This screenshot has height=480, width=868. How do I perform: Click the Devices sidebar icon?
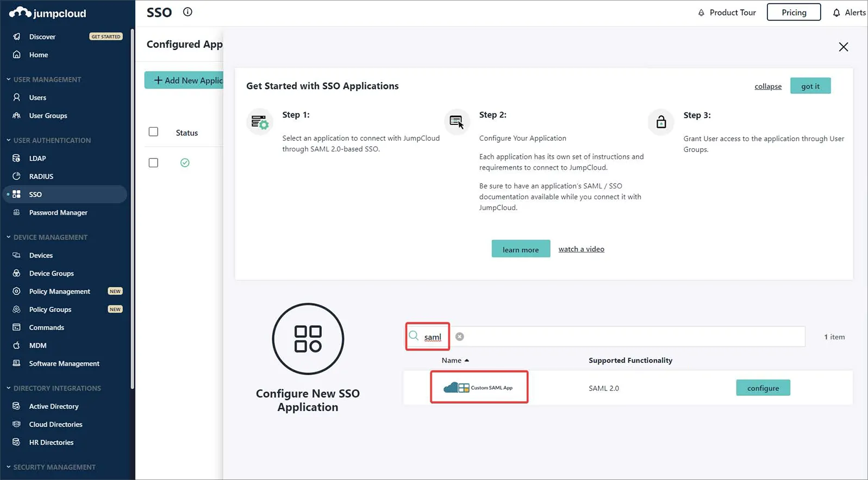coord(17,255)
